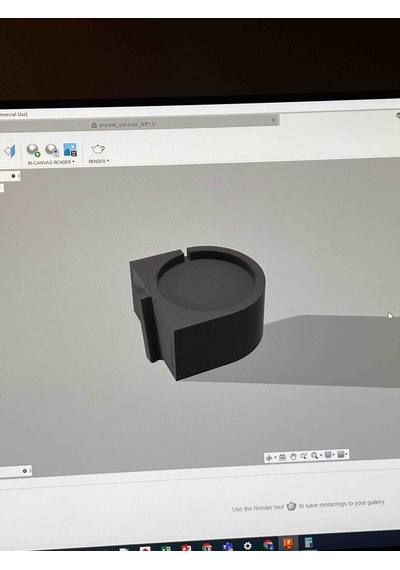The width and height of the screenshot is (400, 570).
Task: Expand the Orbit tool options arrow
Action: (275, 457)
